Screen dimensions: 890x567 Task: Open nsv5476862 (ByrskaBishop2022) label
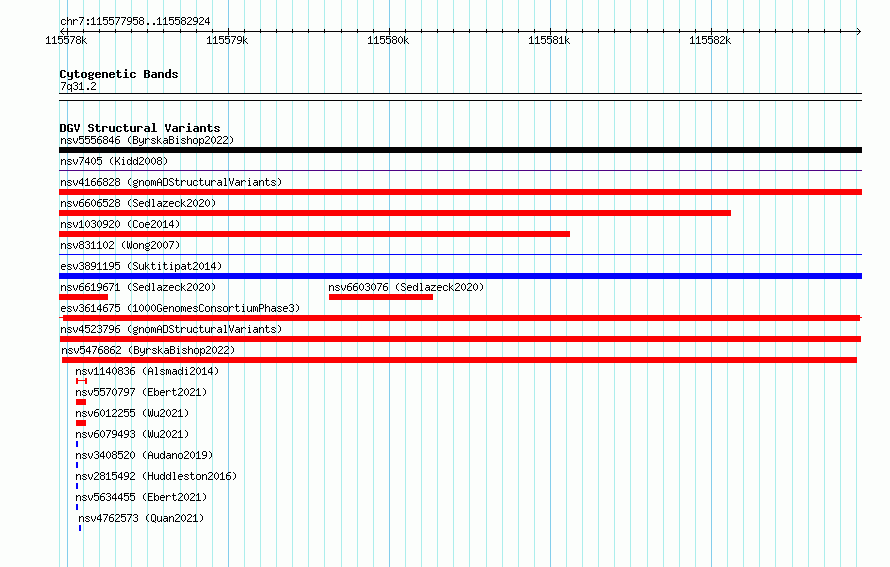(x=148, y=350)
